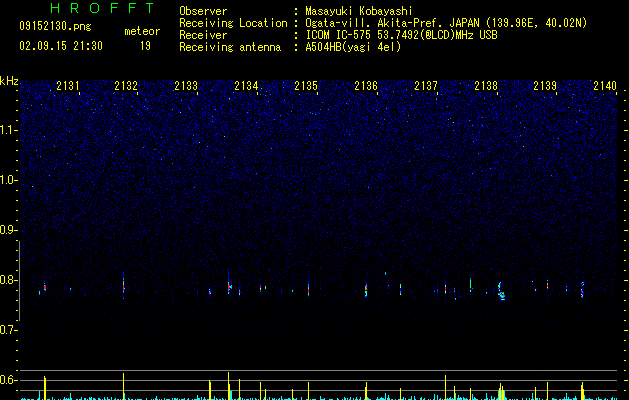Image resolution: width=629 pixels, height=400 pixels.
Task: Click the kHz axis unit label
Action: (x=9, y=81)
